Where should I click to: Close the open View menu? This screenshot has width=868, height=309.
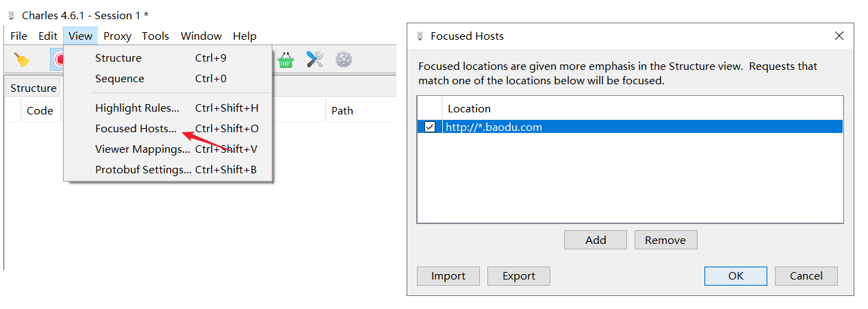(x=80, y=36)
